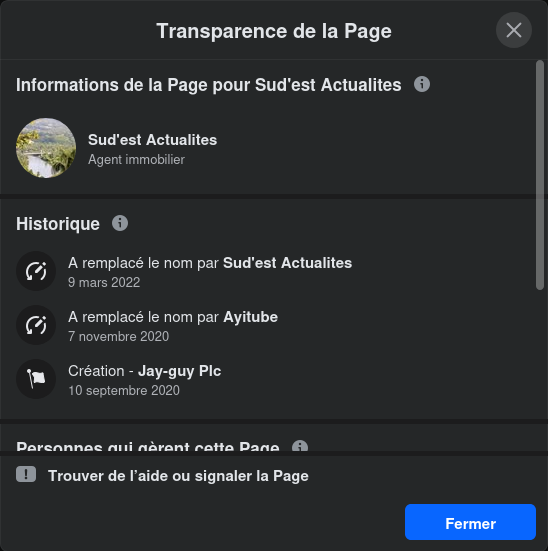
Task: Open the Sud'est Actualites profile picture
Action: [x=46, y=148]
